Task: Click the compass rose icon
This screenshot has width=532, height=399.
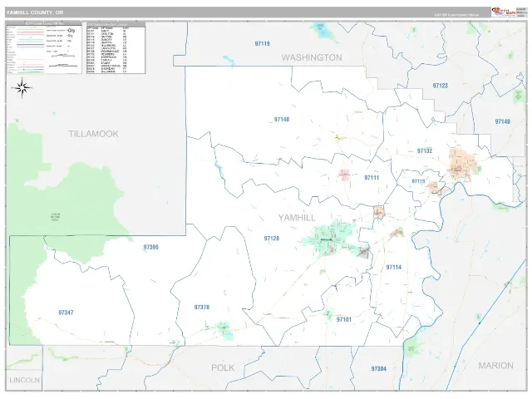Action: [22, 88]
